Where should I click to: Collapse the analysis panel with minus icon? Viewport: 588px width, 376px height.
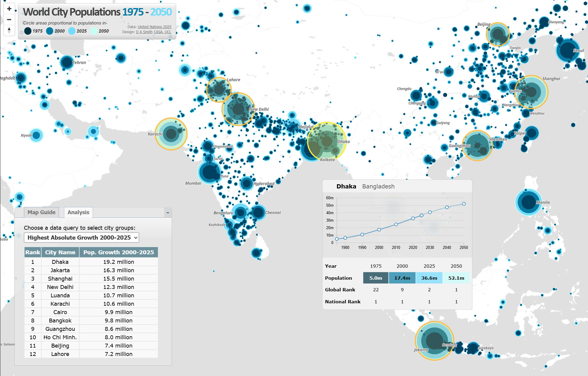click(168, 213)
